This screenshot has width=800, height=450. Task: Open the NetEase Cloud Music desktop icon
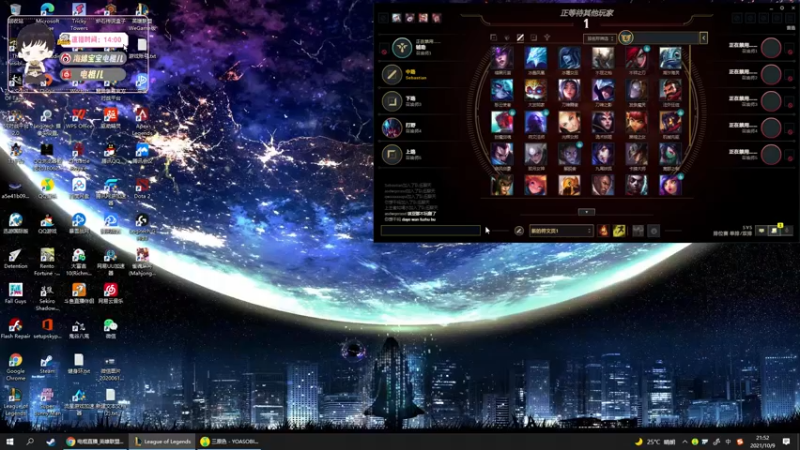click(x=110, y=293)
